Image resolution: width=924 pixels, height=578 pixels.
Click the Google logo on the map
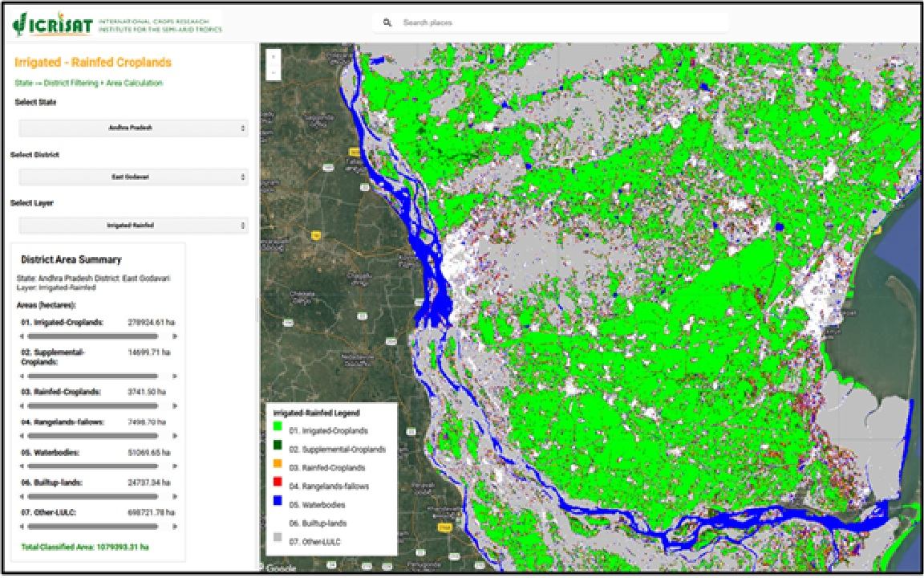coord(280,568)
